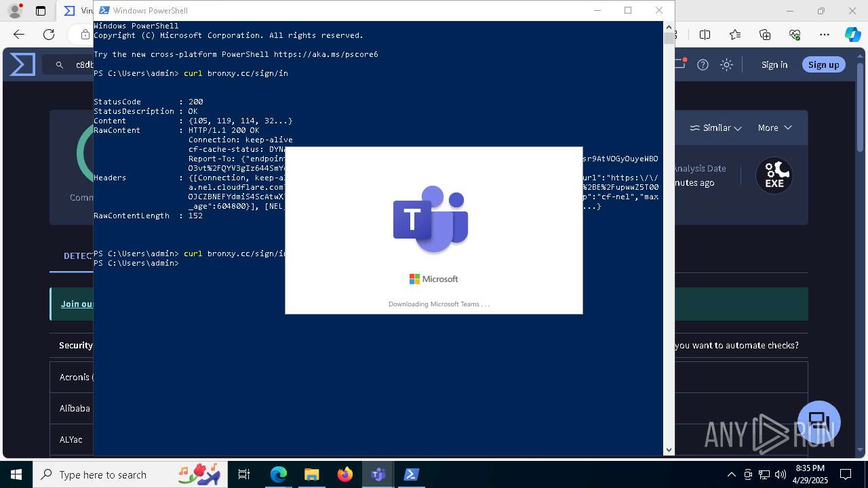Click the Join our community link
Viewport: 868px width, 488px height.
click(x=77, y=304)
